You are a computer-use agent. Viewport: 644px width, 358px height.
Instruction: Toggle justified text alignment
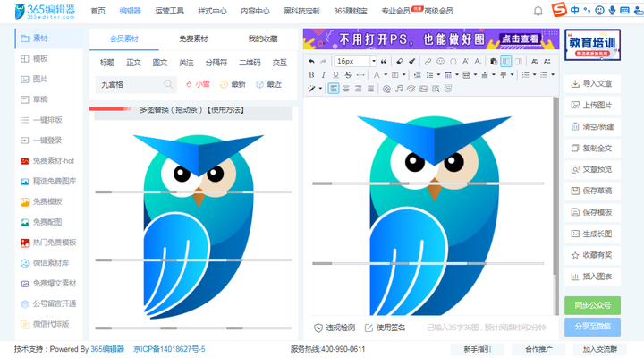[370, 89]
